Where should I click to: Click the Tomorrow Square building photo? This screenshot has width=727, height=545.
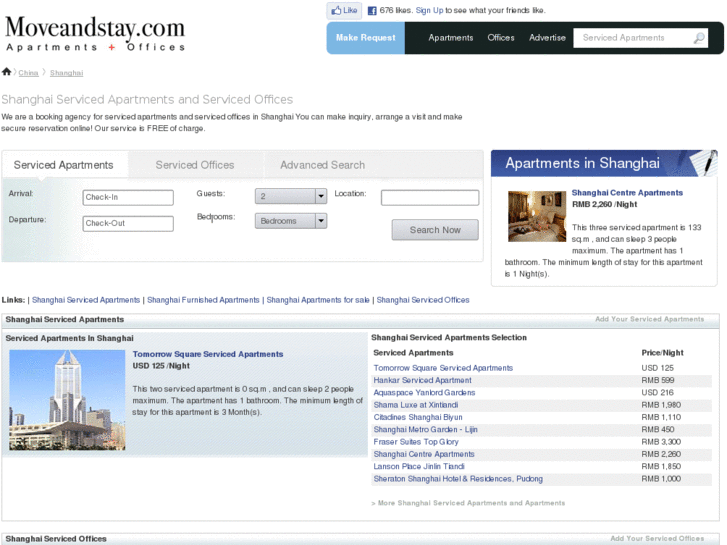click(x=67, y=400)
